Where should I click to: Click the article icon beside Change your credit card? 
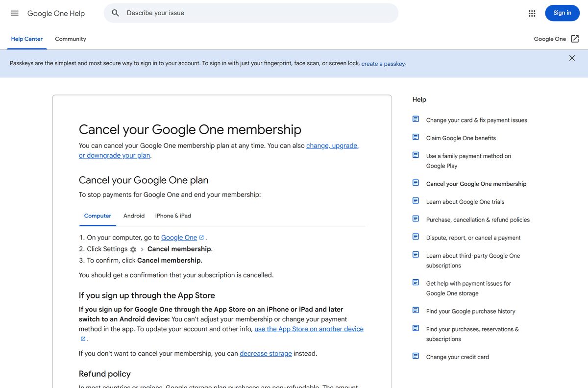416,356
